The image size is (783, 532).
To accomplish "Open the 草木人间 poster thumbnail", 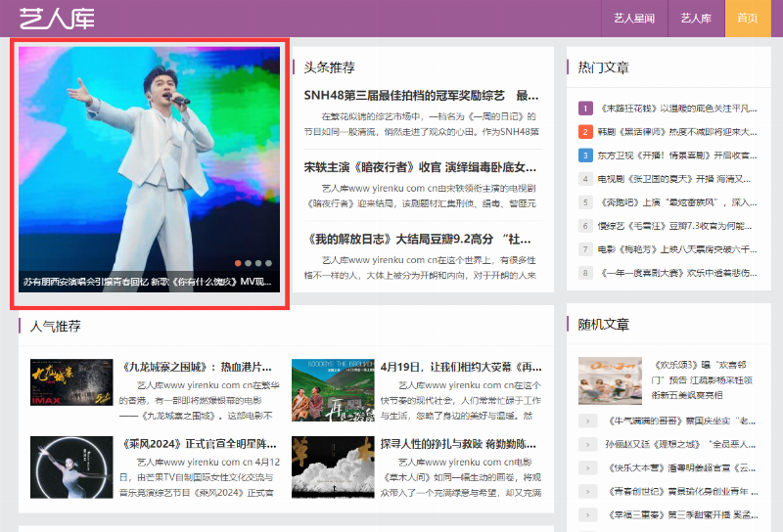I will 333,467.
